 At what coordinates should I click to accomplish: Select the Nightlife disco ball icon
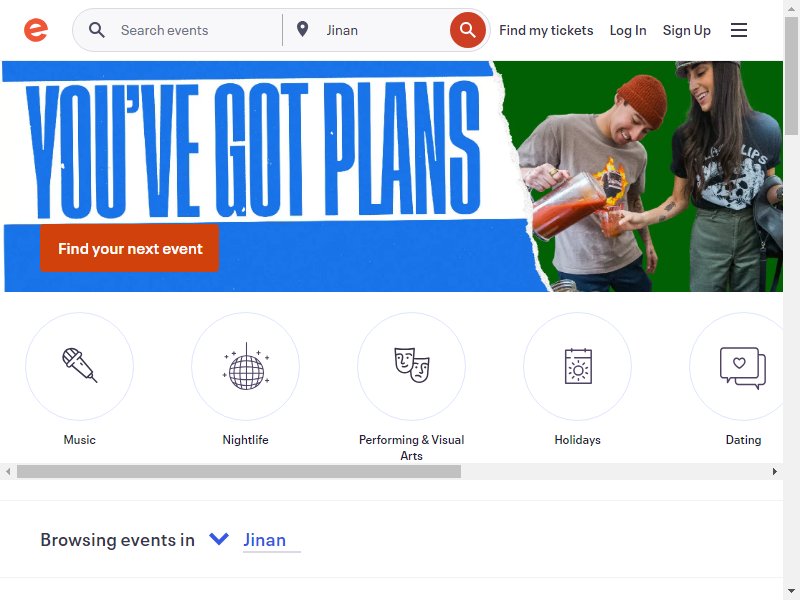pos(245,366)
